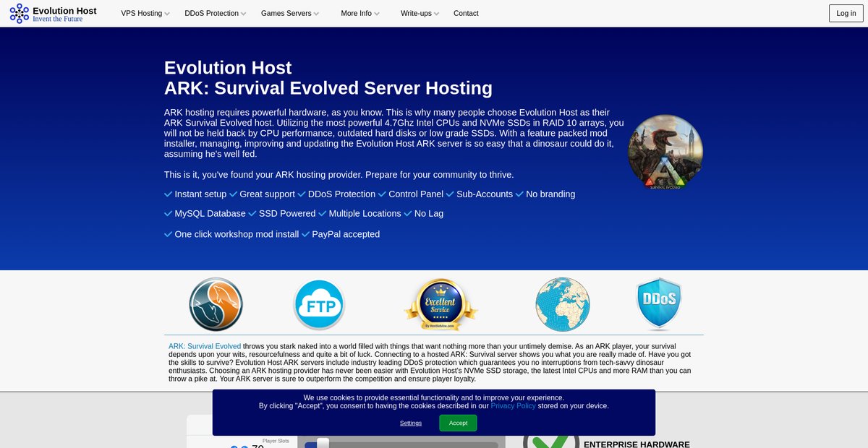Accept the cookies
Image resolution: width=868 pixels, height=448 pixels.
coord(458,423)
